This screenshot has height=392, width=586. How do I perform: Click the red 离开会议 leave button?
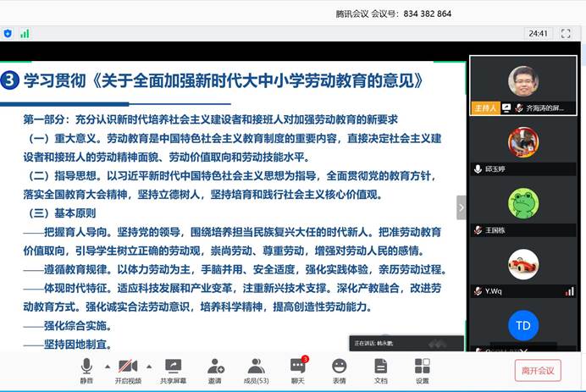(x=538, y=370)
